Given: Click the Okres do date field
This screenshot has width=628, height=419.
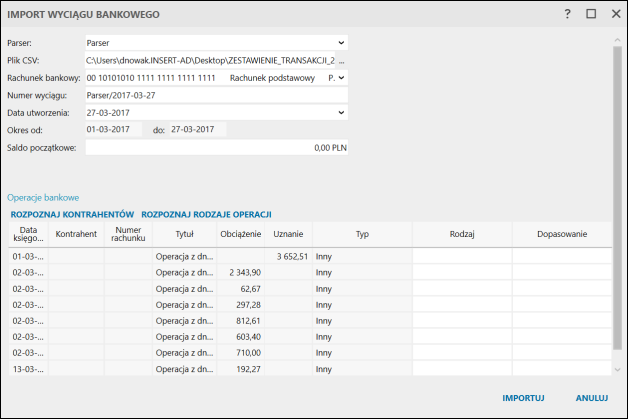Looking at the screenshot, I should pos(198,129).
